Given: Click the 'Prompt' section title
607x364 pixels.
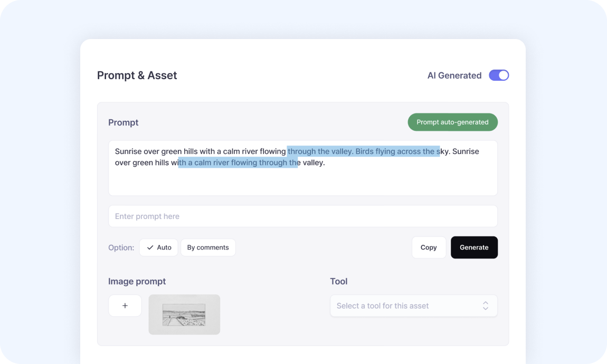Looking at the screenshot, I should pos(123,122).
